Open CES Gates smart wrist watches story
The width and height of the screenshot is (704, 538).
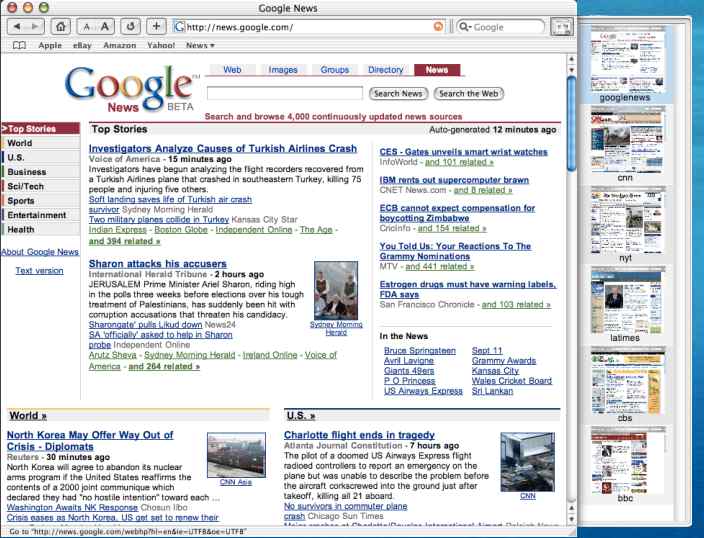tap(463, 152)
